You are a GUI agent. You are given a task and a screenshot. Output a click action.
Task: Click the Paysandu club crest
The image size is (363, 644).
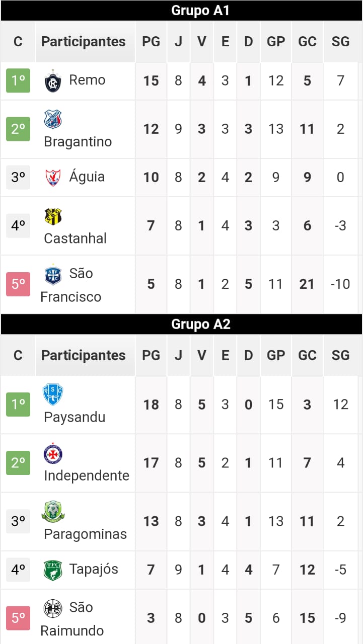(53, 394)
